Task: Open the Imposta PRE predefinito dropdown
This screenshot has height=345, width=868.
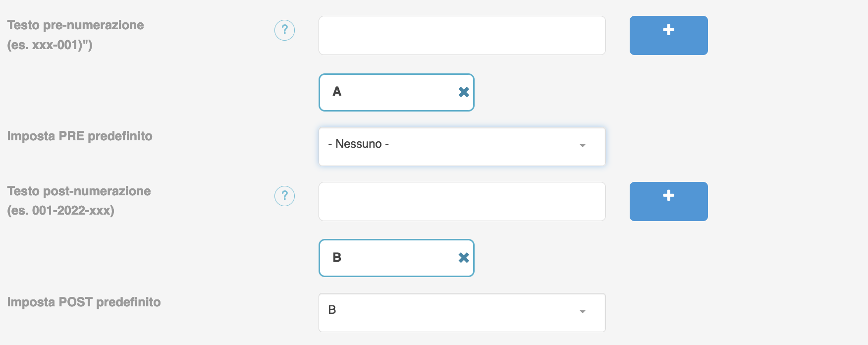Action: pyautogui.click(x=462, y=146)
